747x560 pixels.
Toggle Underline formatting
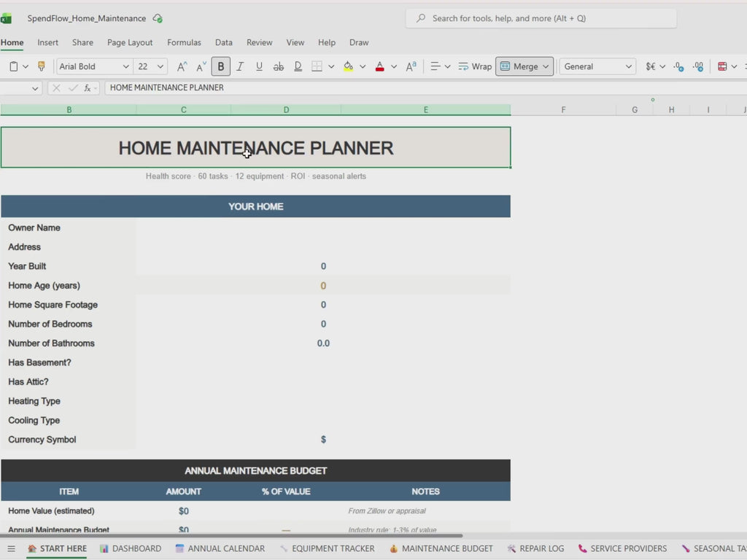pos(259,66)
